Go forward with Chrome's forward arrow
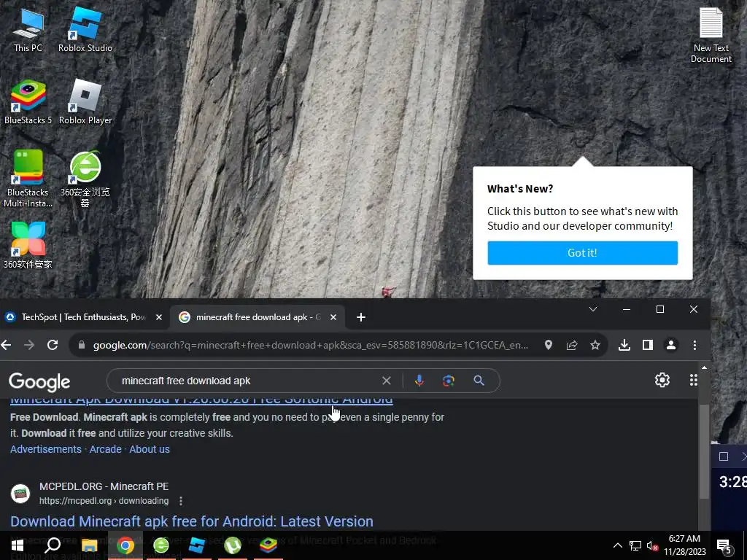747x560 pixels. 29,345
